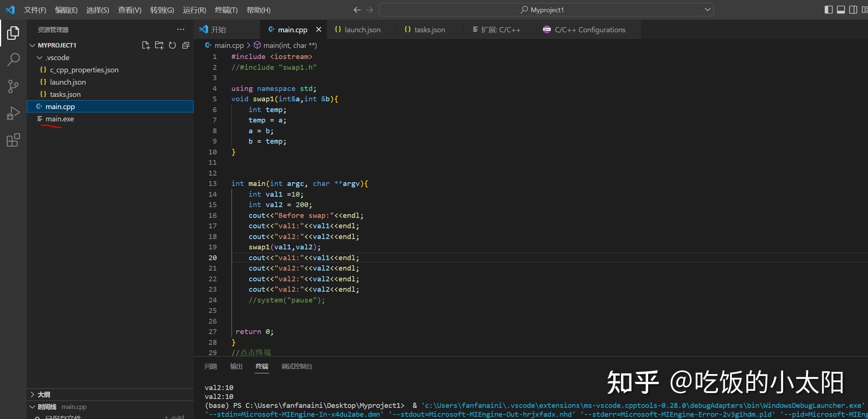Click the swap1(val1,val2); code line

(x=284, y=247)
